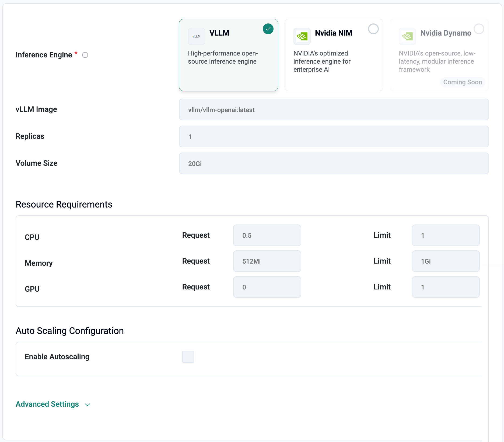
Task: Expand Advanced Settings chevron arrow
Action: pos(87,405)
